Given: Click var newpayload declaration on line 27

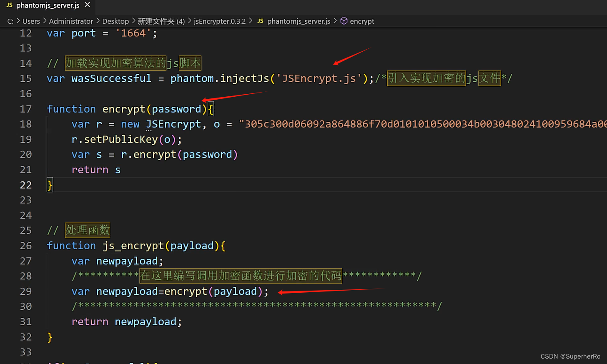Looking at the screenshot, I should point(117,261).
